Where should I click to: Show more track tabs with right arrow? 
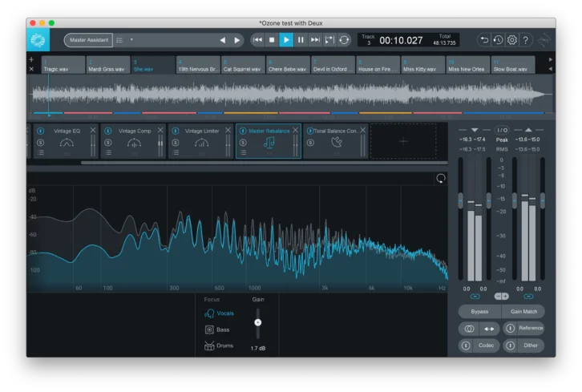click(x=551, y=59)
